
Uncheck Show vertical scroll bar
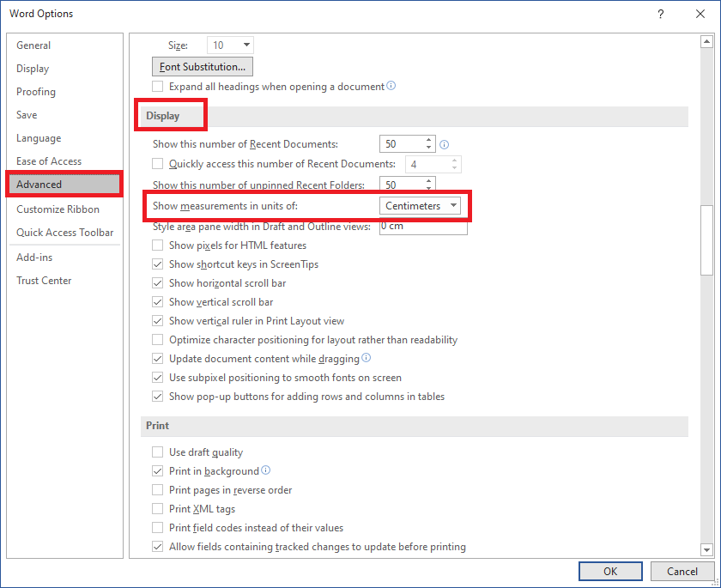point(158,302)
